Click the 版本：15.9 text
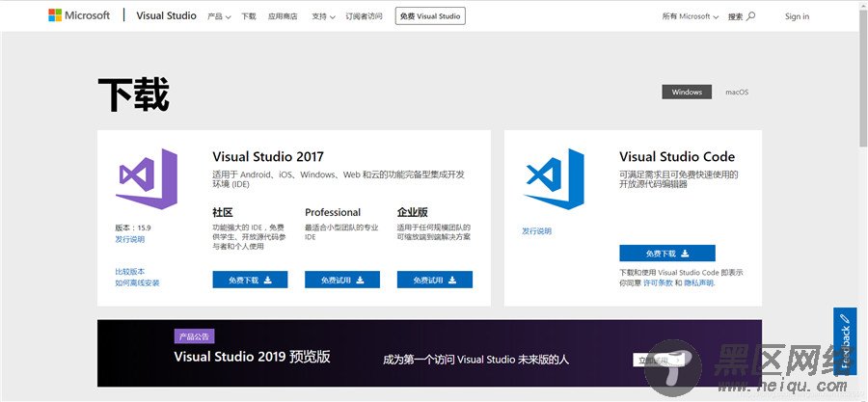Image resolution: width=868 pixels, height=402 pixels. click(x=133, y=228)
